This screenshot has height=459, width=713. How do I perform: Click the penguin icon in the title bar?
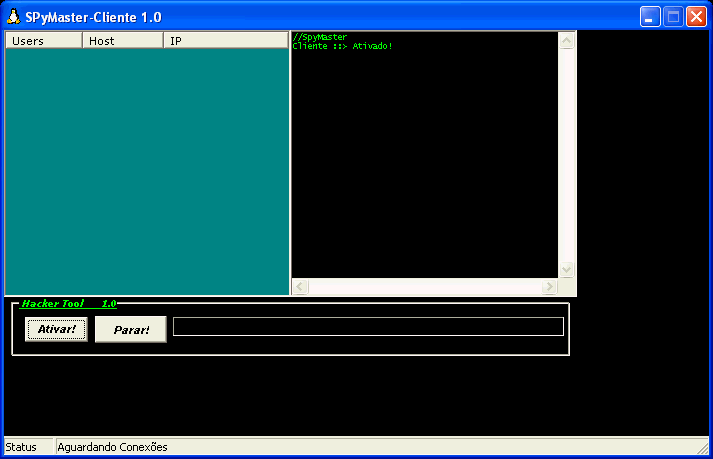pos(14,17)
